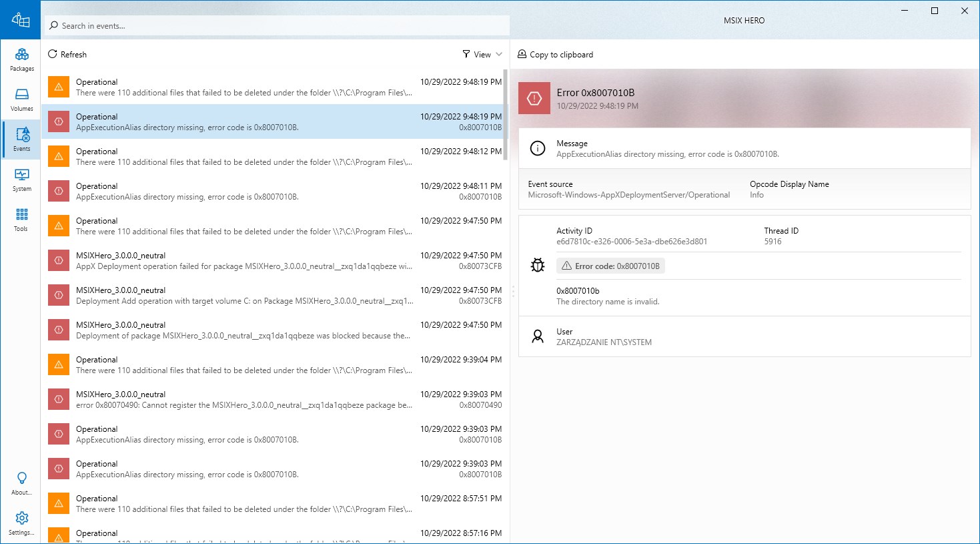Refresh the events list
The image size is (980, 544).
point(67,54)
